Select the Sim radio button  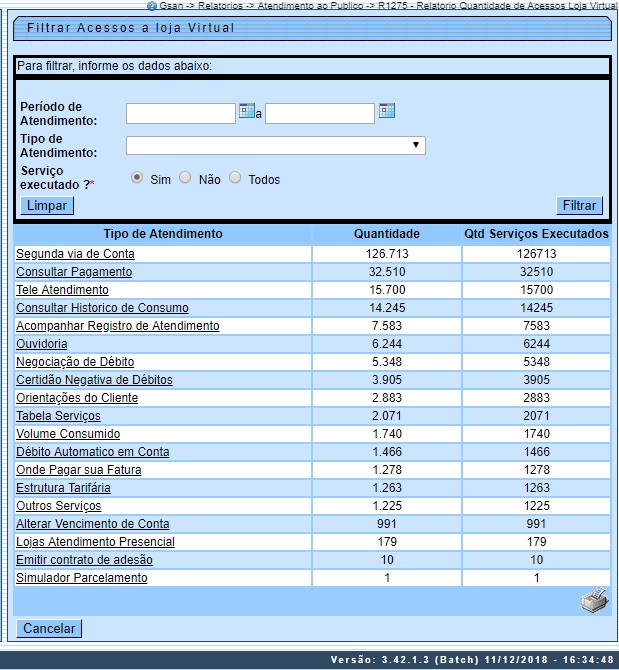[137, 178]
